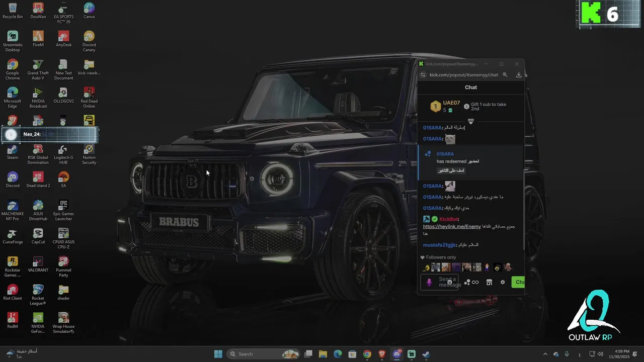Select the Steam desktop shortcut
644x362 pixels.
tap(13, 151)
